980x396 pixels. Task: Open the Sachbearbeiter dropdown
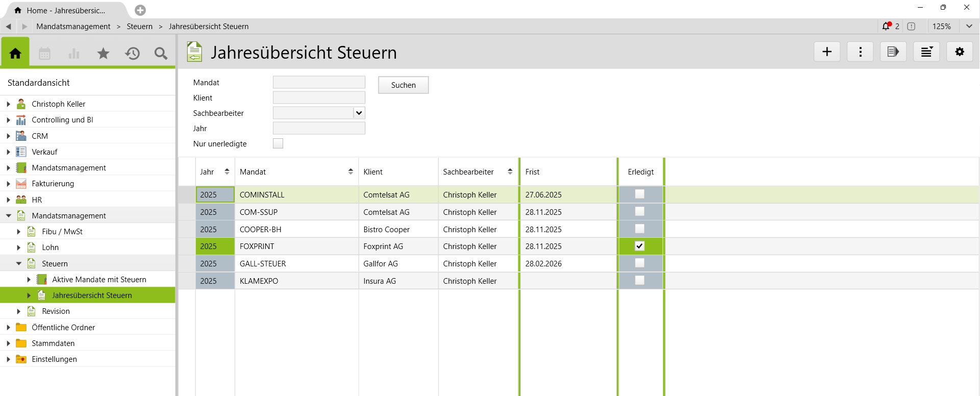(359, 113)
